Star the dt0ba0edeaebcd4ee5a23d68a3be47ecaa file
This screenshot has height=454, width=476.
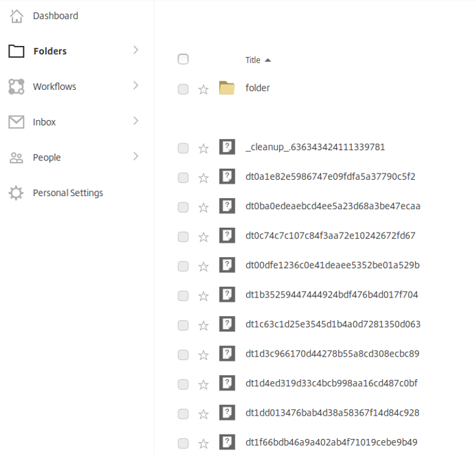tap(204, 208)
